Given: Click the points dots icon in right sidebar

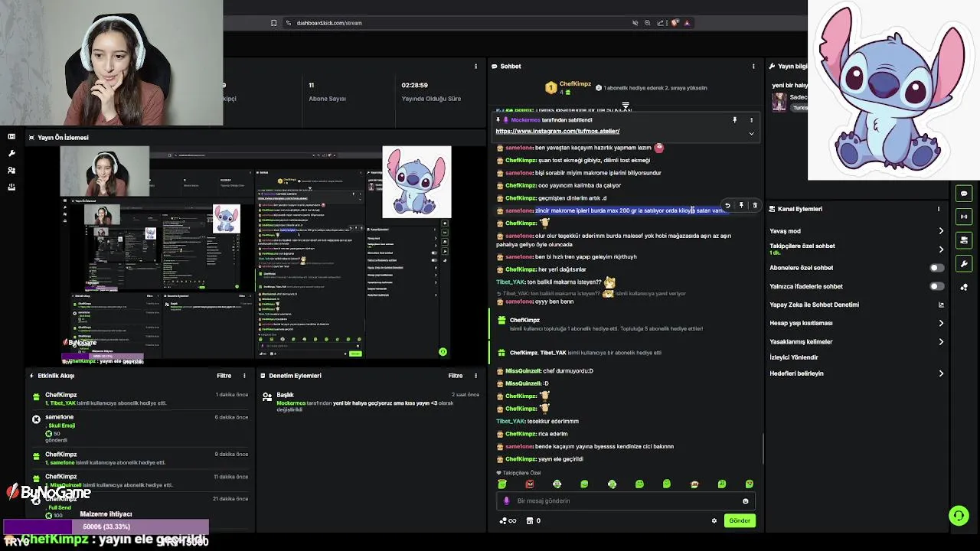Looking at the screenshot, I should [964, 288].
